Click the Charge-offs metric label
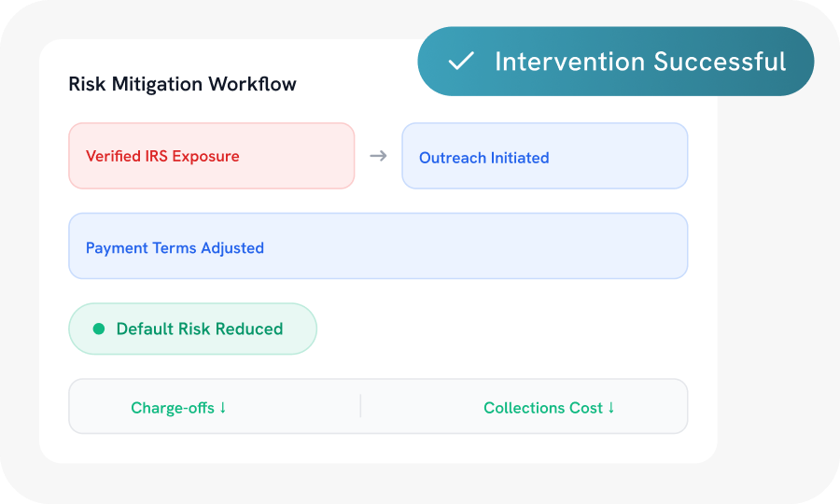This screenshot has width=840, height=504. (x=173, y=408)
